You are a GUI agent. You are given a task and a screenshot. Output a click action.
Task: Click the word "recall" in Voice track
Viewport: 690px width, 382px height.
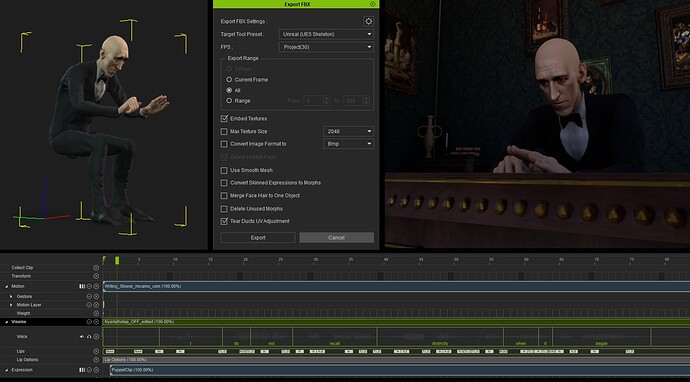[x=334, y=343]
